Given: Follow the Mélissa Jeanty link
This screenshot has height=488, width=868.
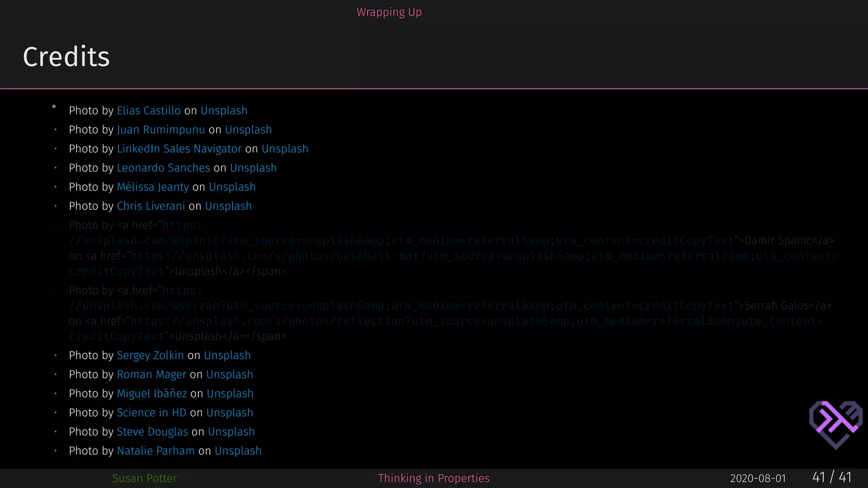Looking at the screenshot, I should (x=153, y=187).
